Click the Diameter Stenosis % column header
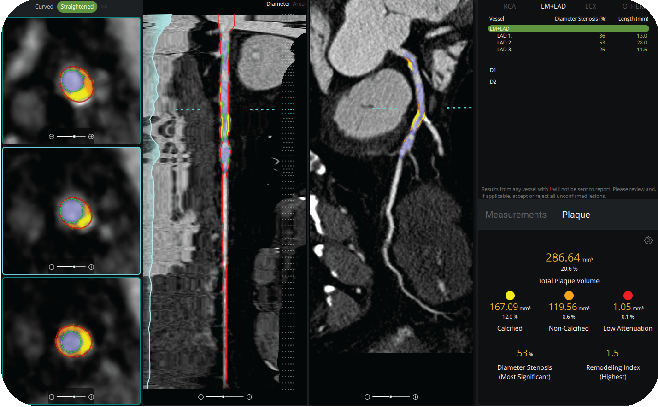Image resolution: width=658 pixels, height=407 pixels. click(x=580, y=19)
